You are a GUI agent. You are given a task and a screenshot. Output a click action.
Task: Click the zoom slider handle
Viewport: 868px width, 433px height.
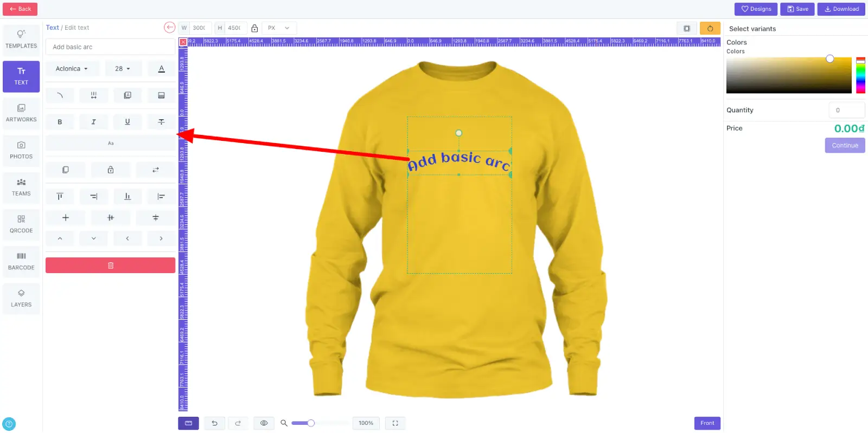(311, 423)
